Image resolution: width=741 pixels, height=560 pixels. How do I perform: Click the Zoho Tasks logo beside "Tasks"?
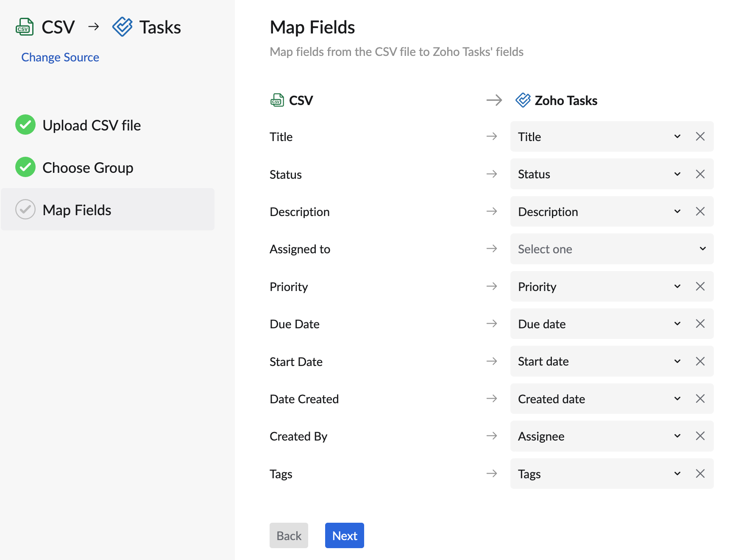123,26
